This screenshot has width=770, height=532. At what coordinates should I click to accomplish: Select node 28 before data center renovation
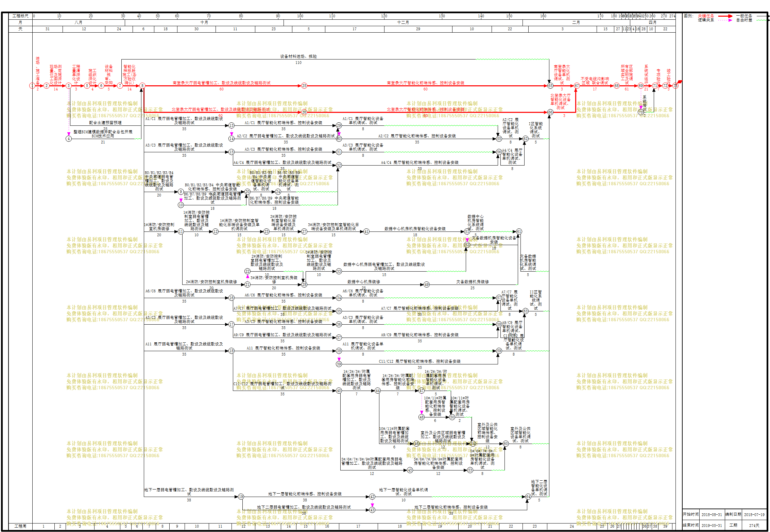(304, 285)
